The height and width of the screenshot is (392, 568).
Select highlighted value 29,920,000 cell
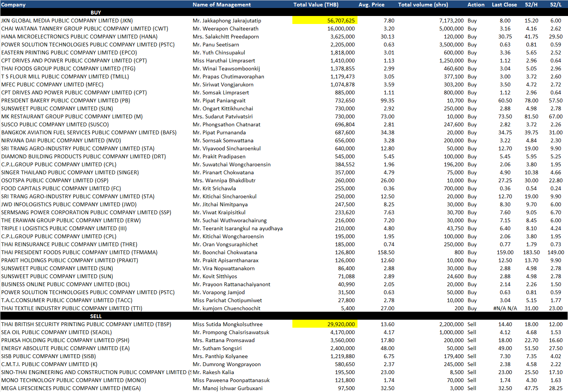[325, 324]
